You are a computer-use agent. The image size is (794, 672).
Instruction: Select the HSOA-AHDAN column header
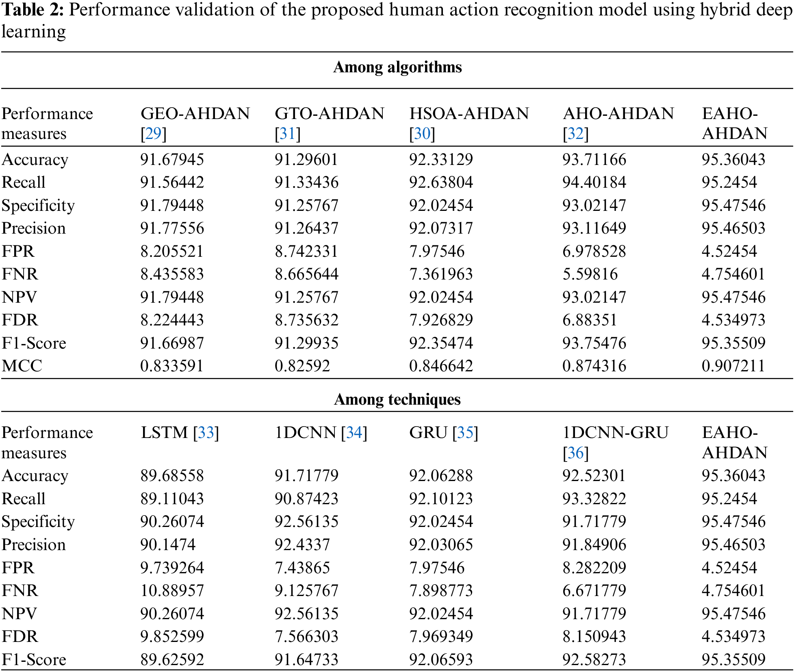click(x=469, y=114)
